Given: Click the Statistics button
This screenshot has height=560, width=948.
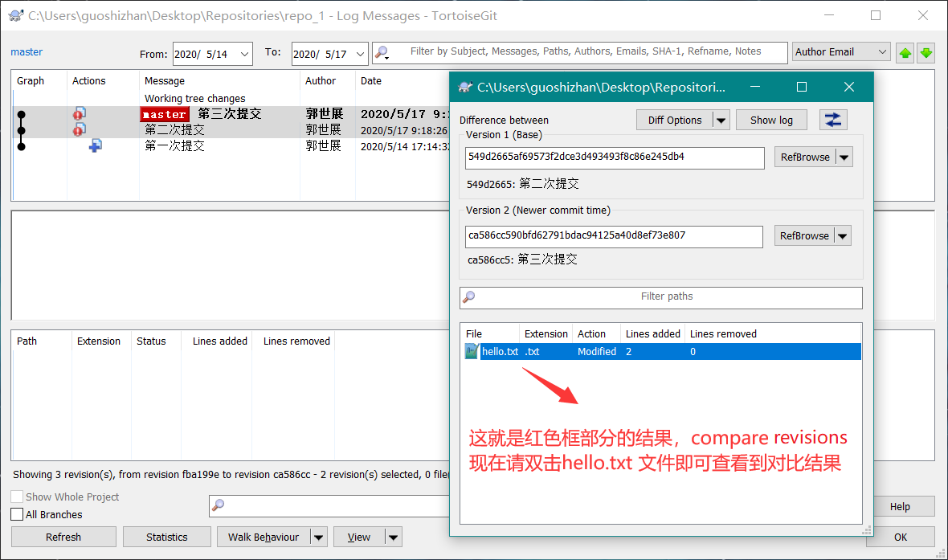Looking at the screenshot, I should pos(167,537).
